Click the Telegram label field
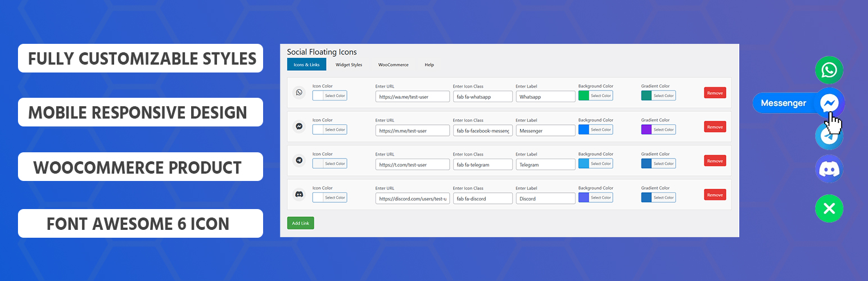This screenshot has width=868, height=281. point(545,165)
